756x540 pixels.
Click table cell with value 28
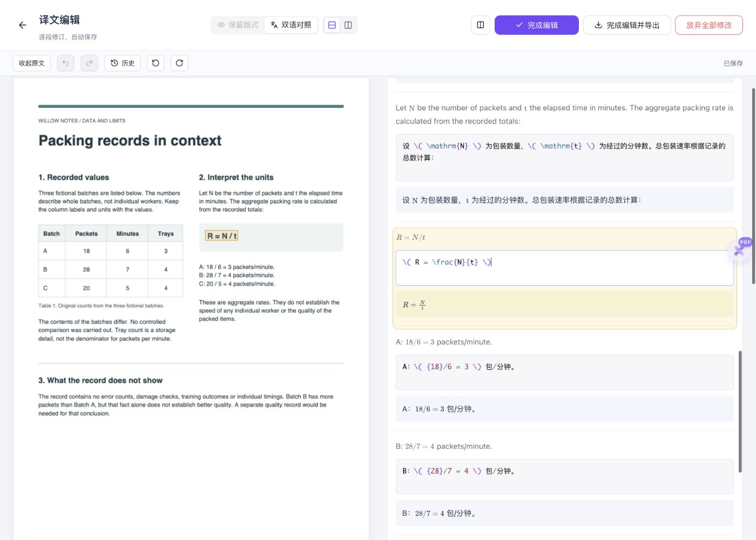pyautogui.click(x=86, y=269)
